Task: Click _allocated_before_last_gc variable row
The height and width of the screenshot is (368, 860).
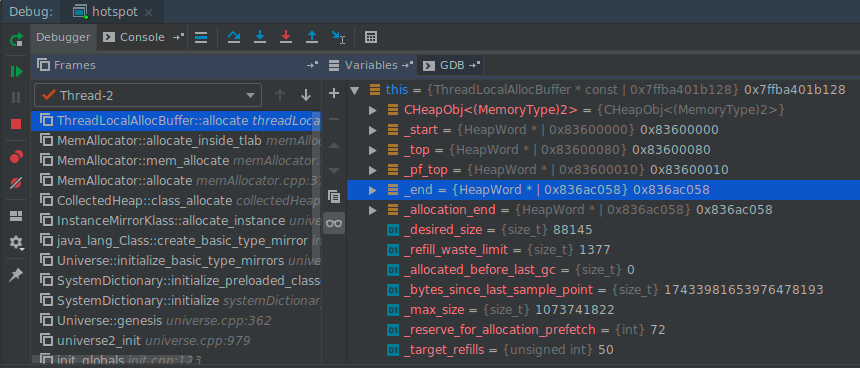Action: (603, 270)
